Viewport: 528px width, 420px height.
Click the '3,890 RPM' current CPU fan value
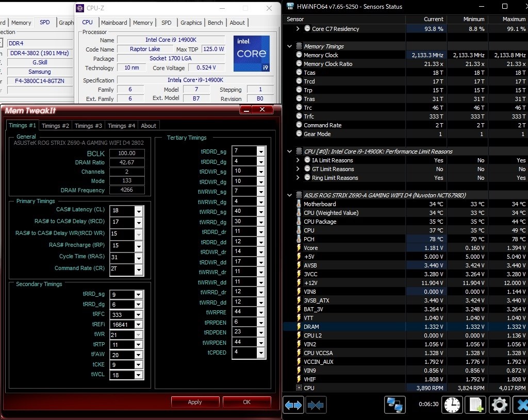(430, 388)
